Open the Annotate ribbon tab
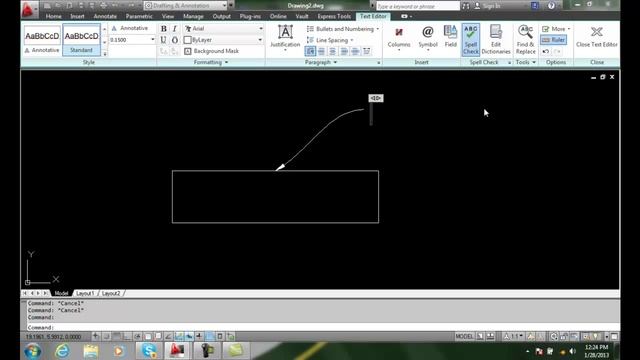640x360 pixels. point(105,16)
